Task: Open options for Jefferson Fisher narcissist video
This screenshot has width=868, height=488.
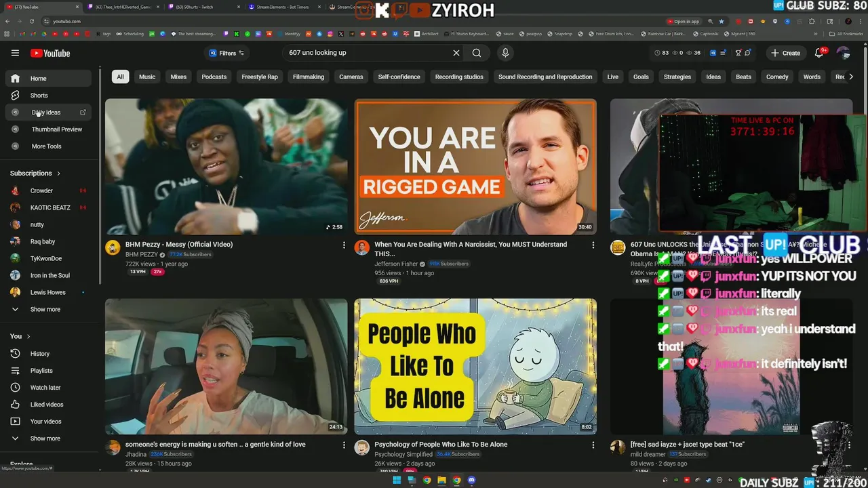Action: click(593, 245)
